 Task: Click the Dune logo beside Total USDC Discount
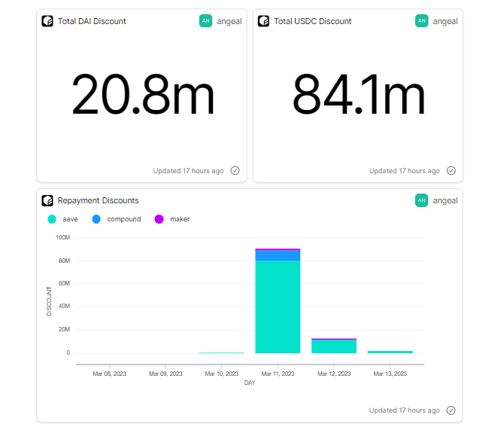[263, 21]
